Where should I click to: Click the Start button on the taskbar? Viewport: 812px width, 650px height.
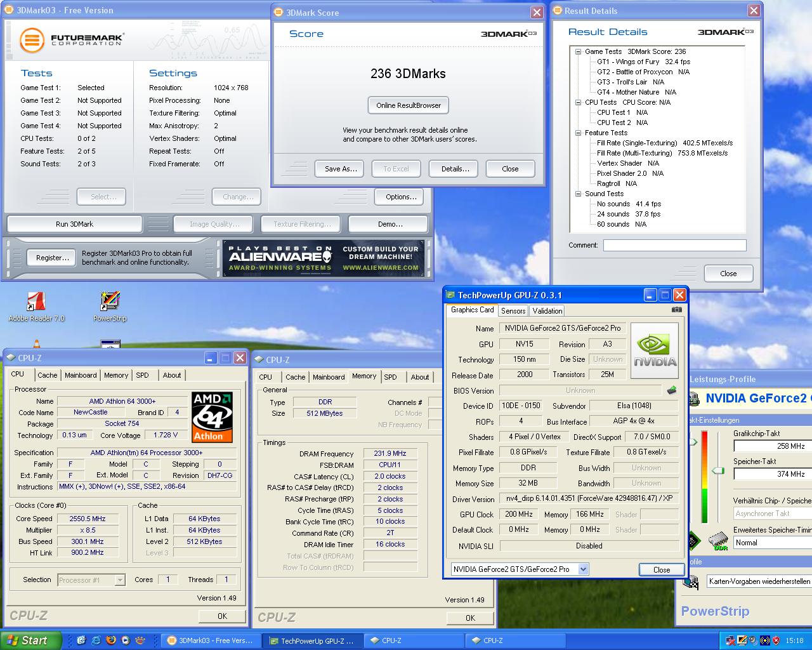point(31,640)
